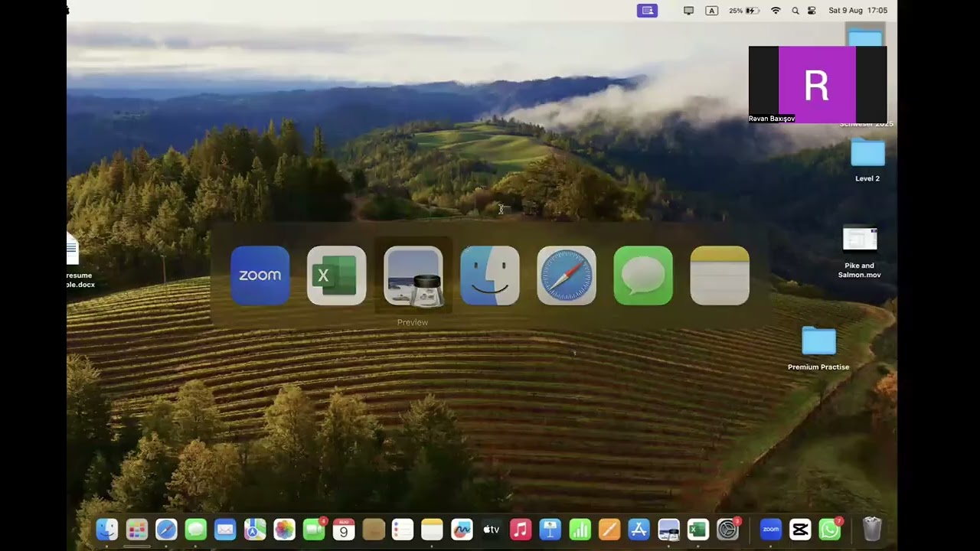This screenshot has width=980, height=551.
Task: Select Messages in the app switcher
Action: pyautogui.click(x=643, y=275)
